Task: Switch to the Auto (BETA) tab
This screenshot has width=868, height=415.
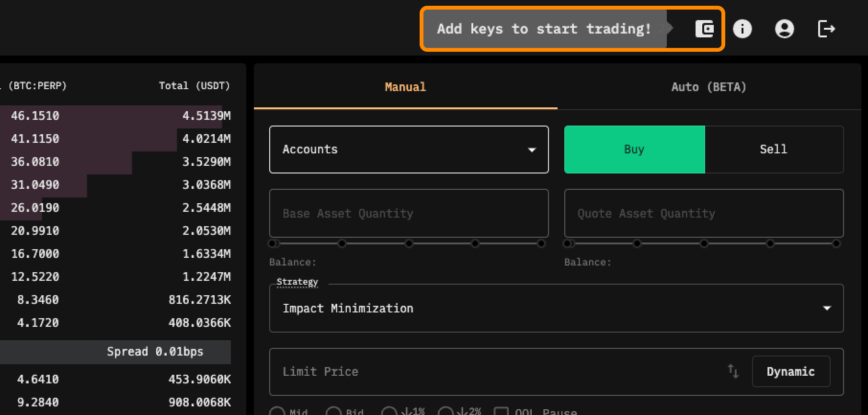Action: coord(708,87)
